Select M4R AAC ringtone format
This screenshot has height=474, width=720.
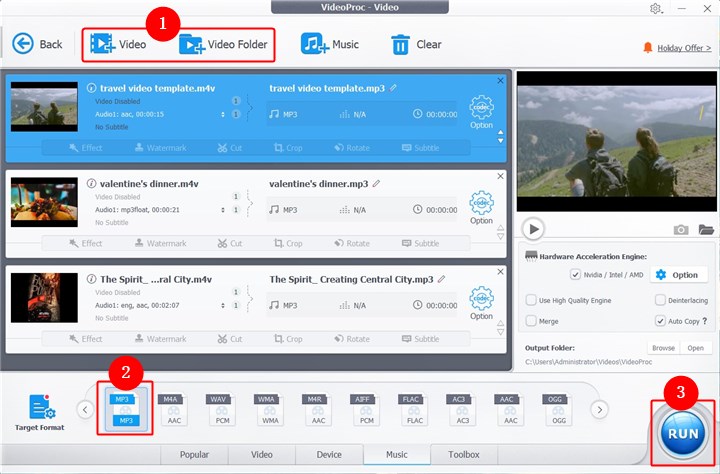(x=318, y=409)
